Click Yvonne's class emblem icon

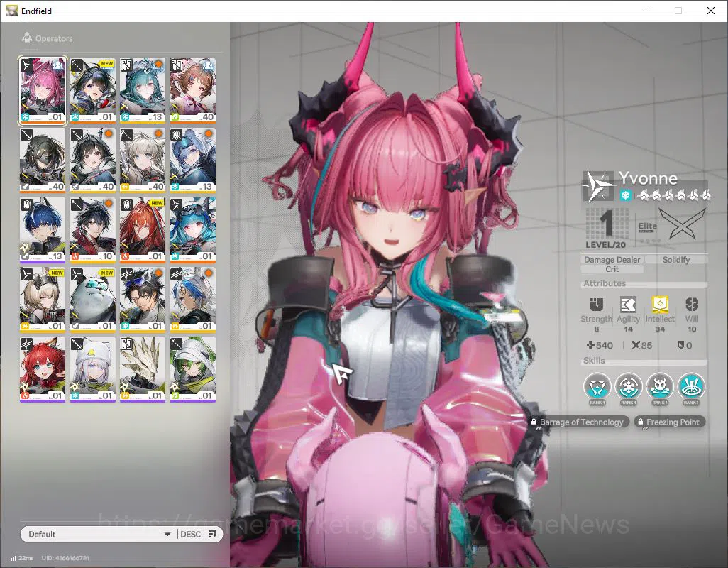coord(598,186)
